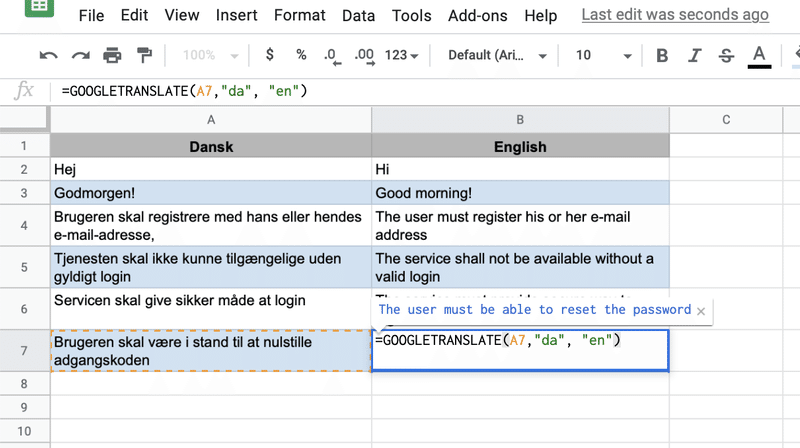Select the 'Godmorgen!' cell
This screenshot has width=800, height=448.
pyautogui.click(x=211, y=193)
